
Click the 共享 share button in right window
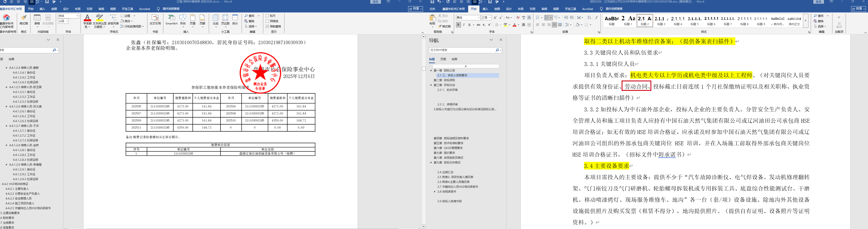(858, 9)
